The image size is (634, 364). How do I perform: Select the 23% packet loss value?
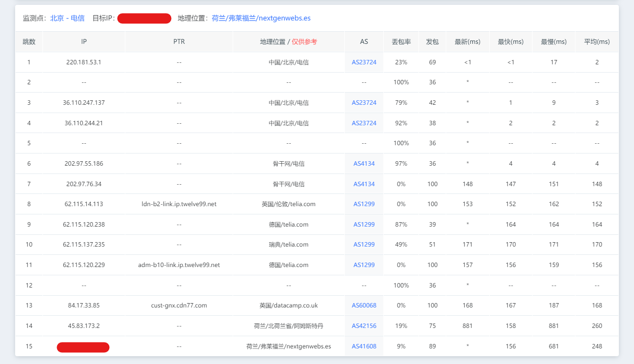coord(401,62)
